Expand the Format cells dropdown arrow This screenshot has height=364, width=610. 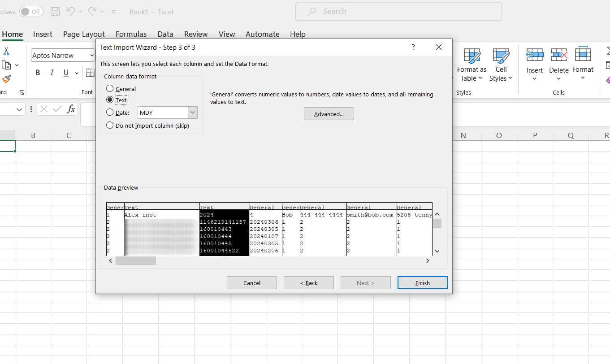(583, 78)
